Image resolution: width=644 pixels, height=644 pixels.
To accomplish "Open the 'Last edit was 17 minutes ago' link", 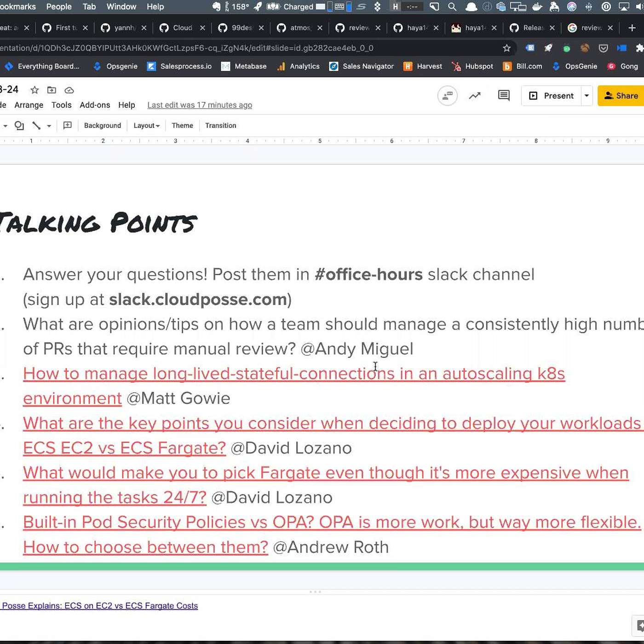I will [x=200, y=105].
